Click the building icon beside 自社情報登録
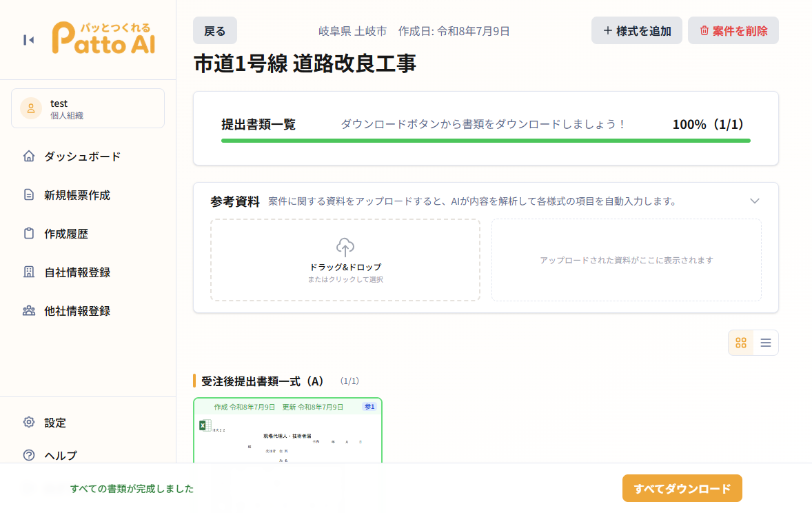This screenshot has width=812, height=513. (29, 272)
